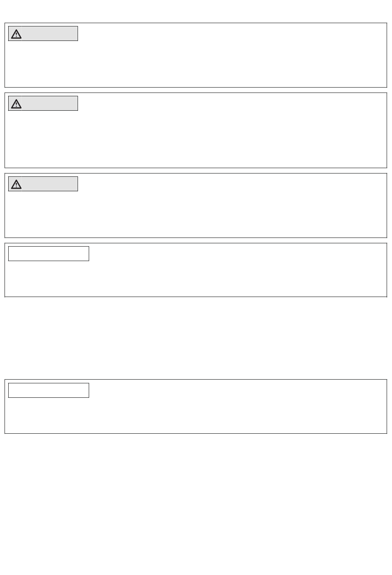This screenshot has width=392, height=575.
Task: Click the gray header box of the topmost warning
Action: coord(43,34)
